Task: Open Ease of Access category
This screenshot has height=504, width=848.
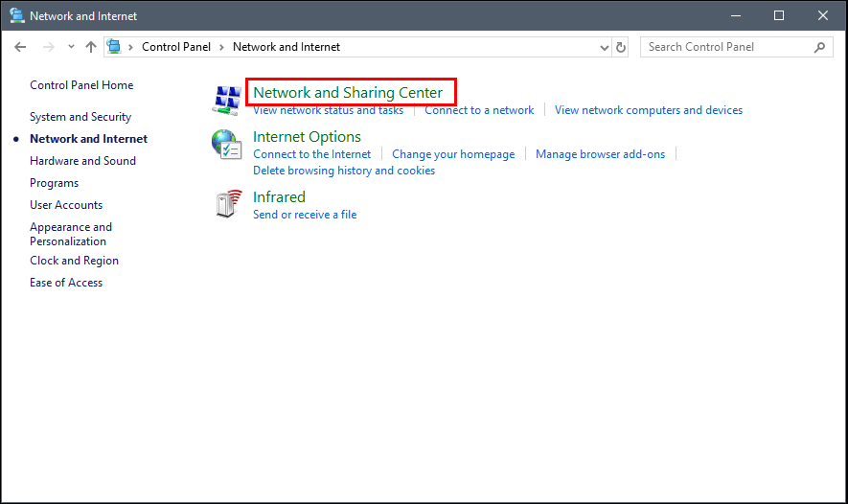Action: point(66,283)
